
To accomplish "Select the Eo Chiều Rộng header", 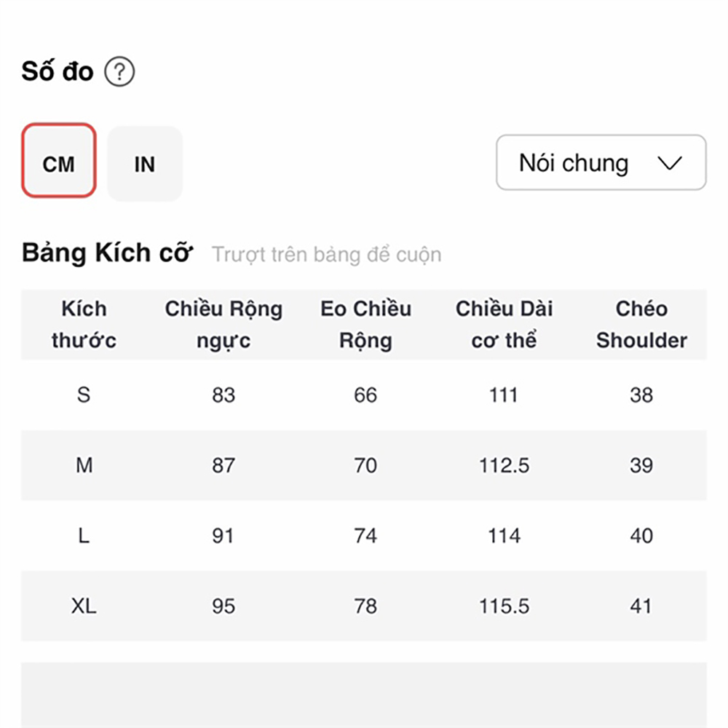I will pos(366,325).
